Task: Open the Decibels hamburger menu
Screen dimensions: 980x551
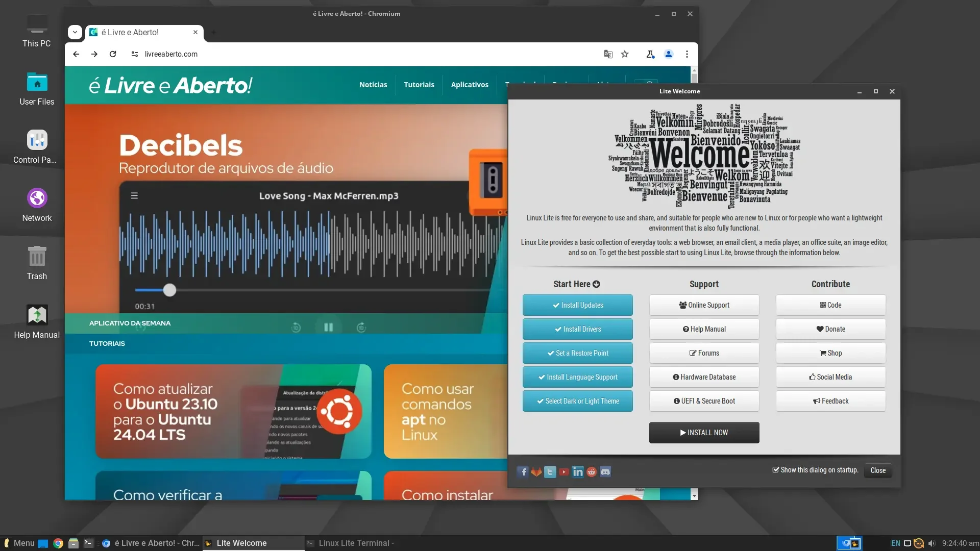Action: pyautogui.click(x=134, y=196)
